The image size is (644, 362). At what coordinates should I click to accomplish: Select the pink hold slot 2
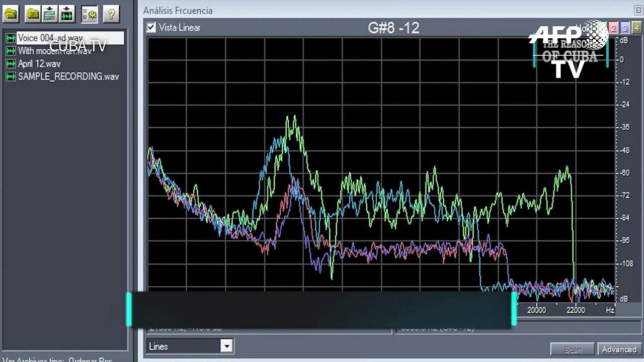[x=613, y=28]
